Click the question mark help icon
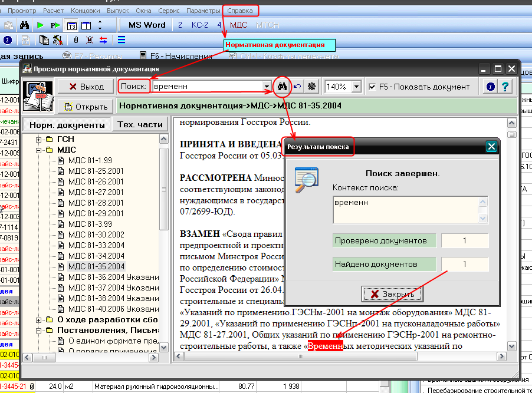The width and height of the screenshot is (532, 393). point(505,87)
